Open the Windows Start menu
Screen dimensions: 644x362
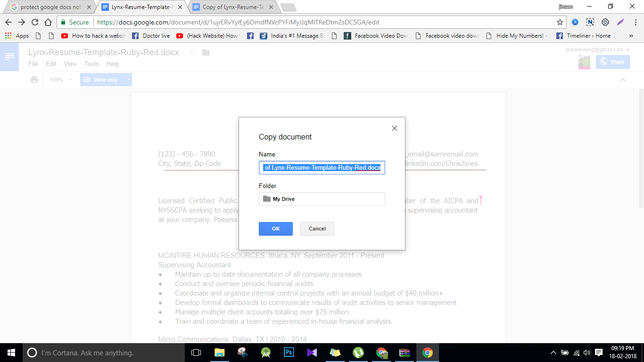[x=11, y=353]
